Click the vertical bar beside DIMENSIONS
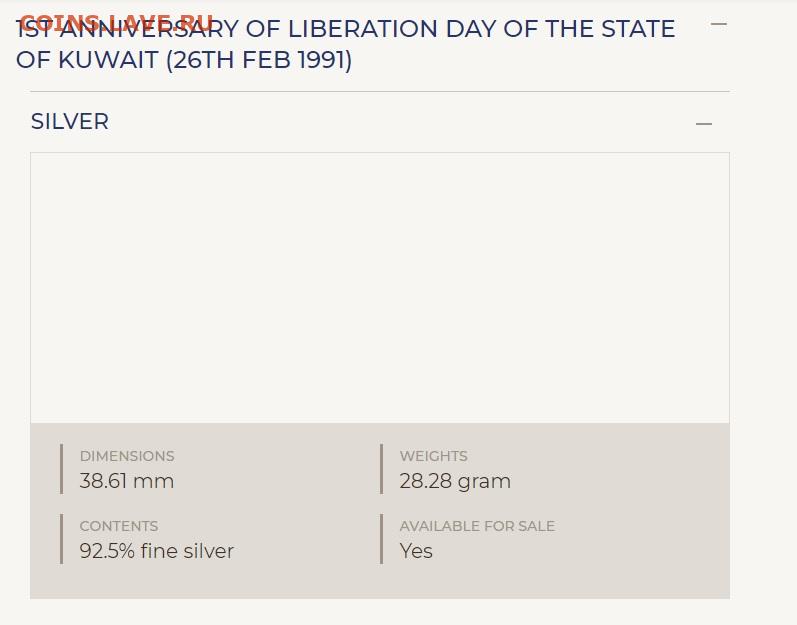Viewport: 797px width, 625px height. click(x=61, y=469)
